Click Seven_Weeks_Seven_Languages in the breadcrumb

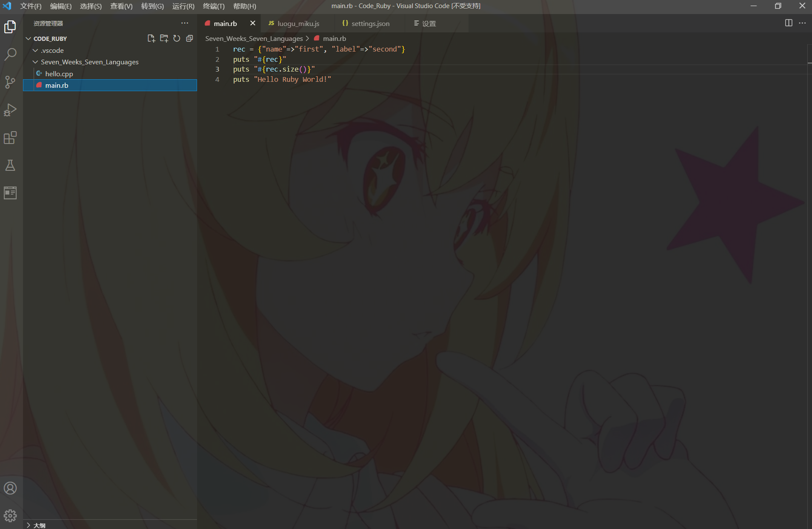[x=254, y=38]
